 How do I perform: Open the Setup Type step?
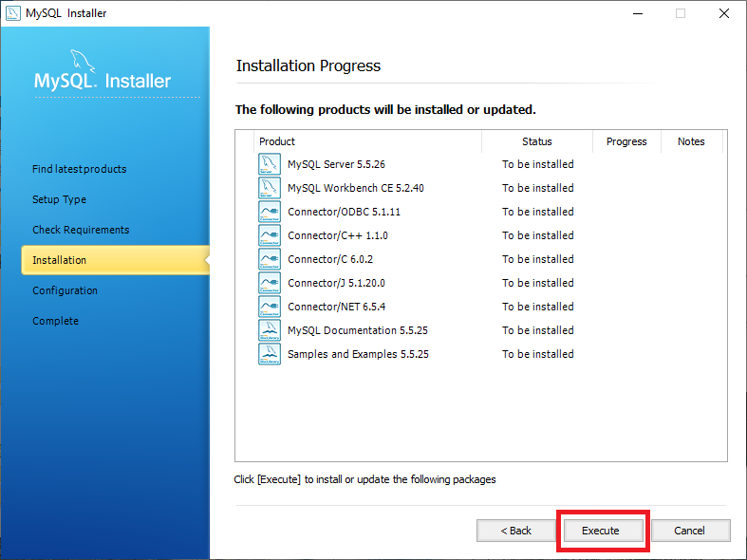[59, 199]
